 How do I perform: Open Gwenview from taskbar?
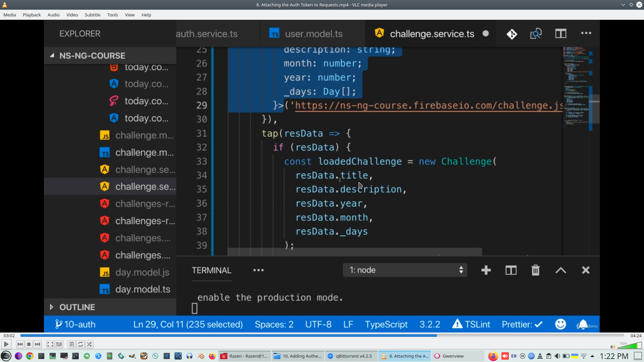coord(449,356)
